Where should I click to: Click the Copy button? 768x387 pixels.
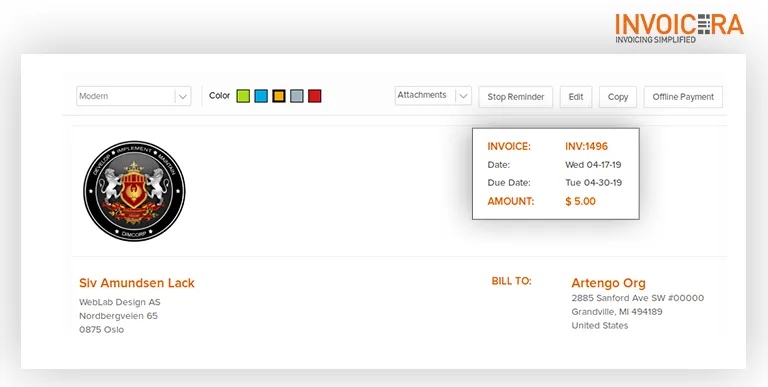(x=618, y=97)
